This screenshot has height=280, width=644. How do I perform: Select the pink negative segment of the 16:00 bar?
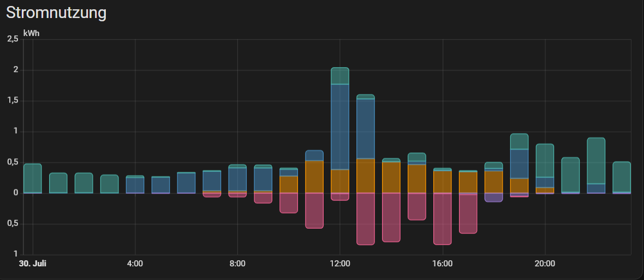442,219
